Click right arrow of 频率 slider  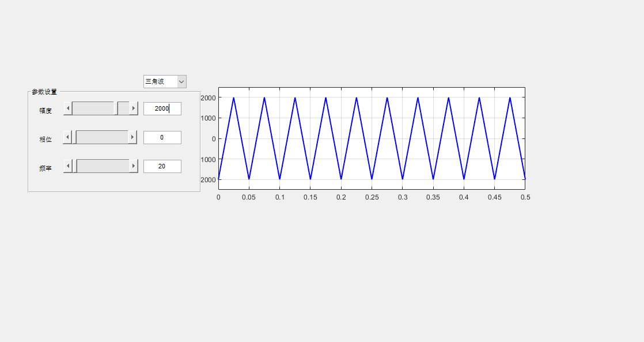click(134, 166)
